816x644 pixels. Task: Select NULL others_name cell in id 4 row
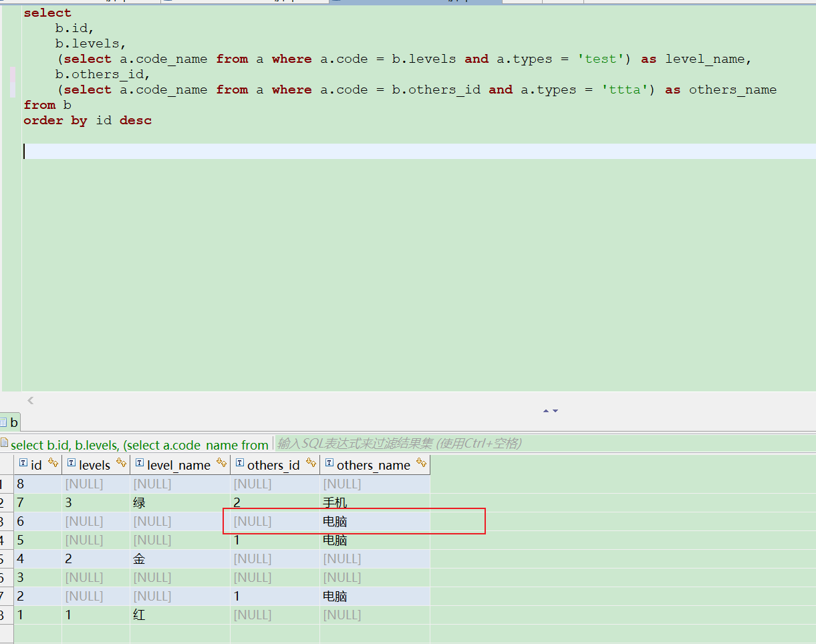coord(374,558)
